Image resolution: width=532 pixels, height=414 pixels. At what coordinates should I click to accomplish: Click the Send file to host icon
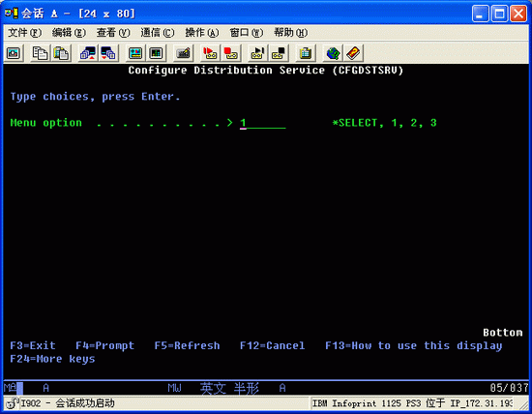coord(88,53)
